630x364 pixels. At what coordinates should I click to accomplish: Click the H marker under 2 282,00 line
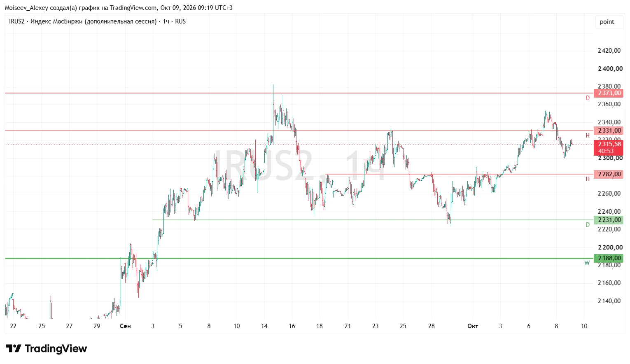coord(588,179)
